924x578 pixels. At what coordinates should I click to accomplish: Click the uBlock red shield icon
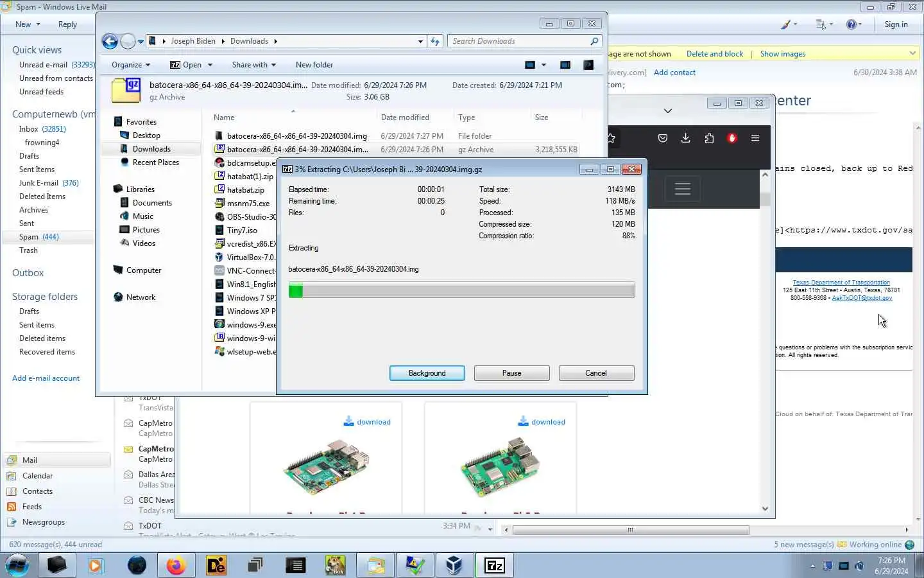732,138
